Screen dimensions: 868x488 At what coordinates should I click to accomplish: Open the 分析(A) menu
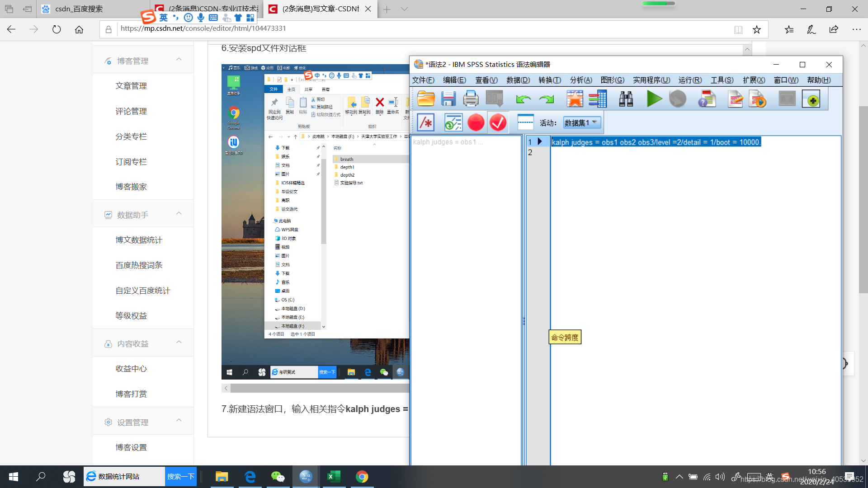pyautogui.click(x=580, y=80)
